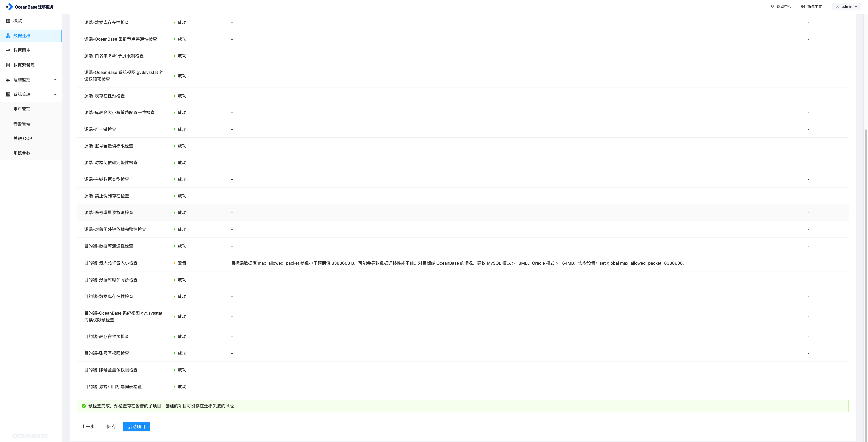Click the 保存 button
868x442 pixels.
pyautogui.click(x=111, y=427)
